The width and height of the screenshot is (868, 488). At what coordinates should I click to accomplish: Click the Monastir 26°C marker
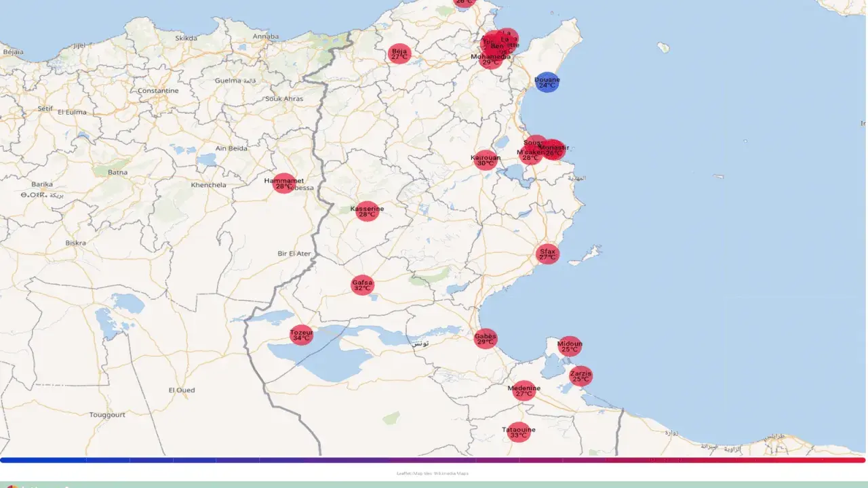555,150
